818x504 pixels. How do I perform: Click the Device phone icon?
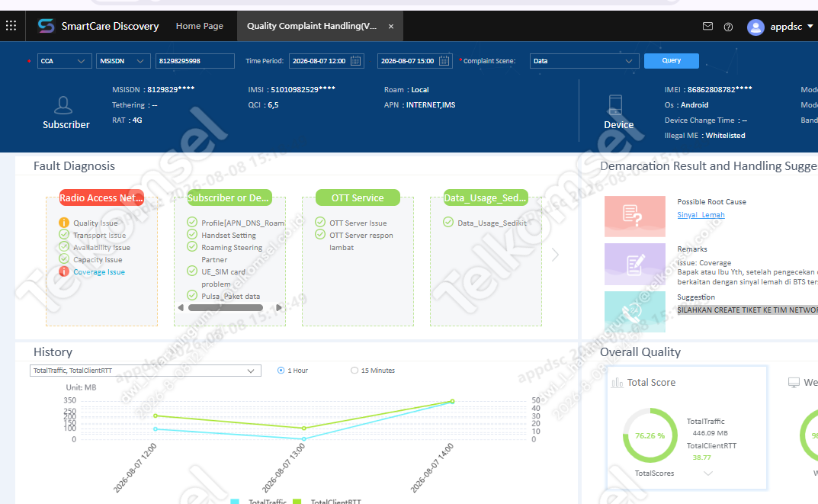615,105
